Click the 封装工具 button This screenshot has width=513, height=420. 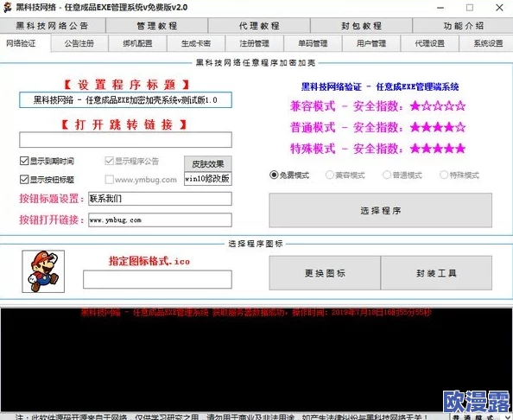(436, 273)
